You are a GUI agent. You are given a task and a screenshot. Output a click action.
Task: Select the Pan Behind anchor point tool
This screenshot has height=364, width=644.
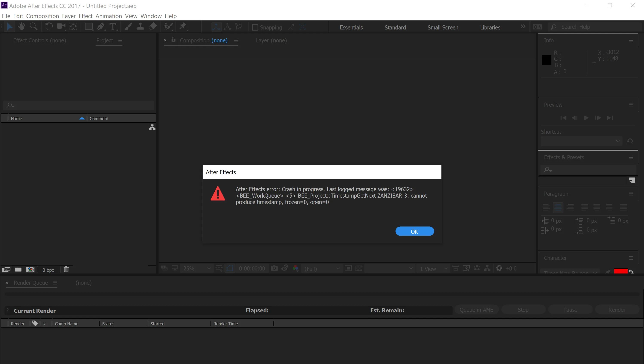pos(73,26)
